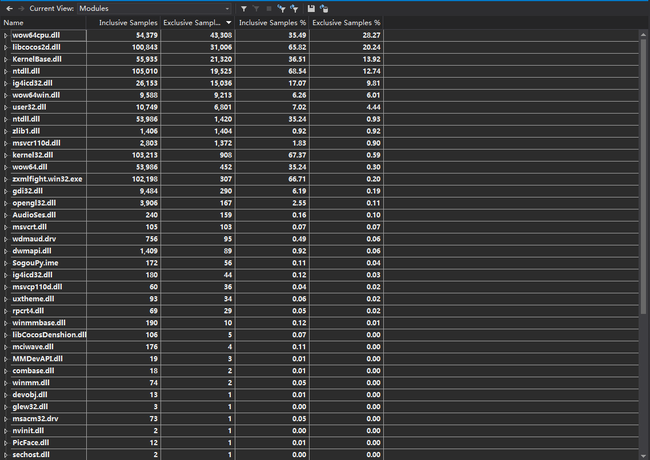This screenshot has width=650, height=460.
Task: Sort by Inclusive Samples % header
Action: (x=272, y=23)
